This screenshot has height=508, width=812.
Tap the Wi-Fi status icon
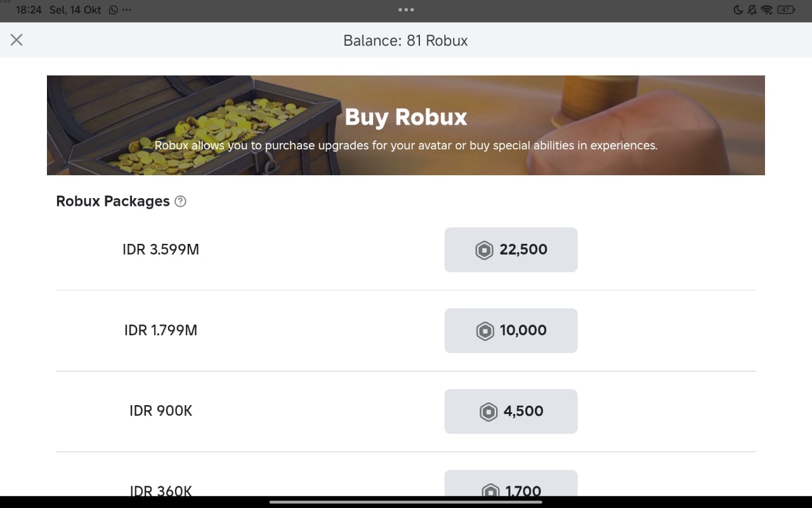[x=766, y=10]
